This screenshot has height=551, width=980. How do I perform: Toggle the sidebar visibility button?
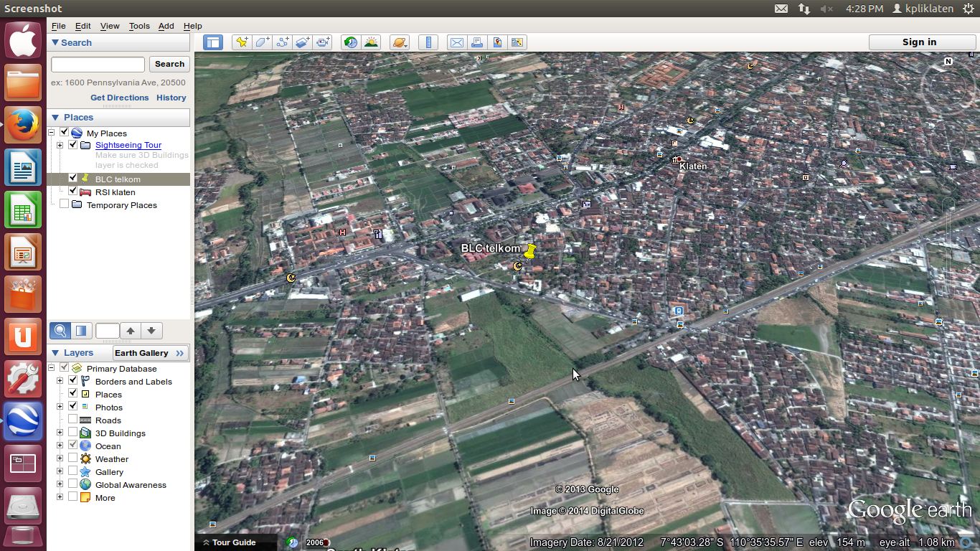tap(213, 42)
